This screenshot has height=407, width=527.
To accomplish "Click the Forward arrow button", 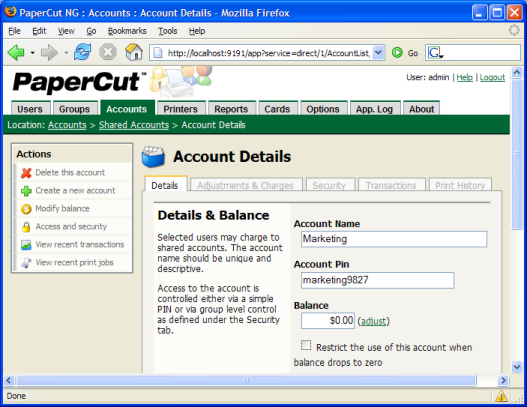I will tap(49, 53).
